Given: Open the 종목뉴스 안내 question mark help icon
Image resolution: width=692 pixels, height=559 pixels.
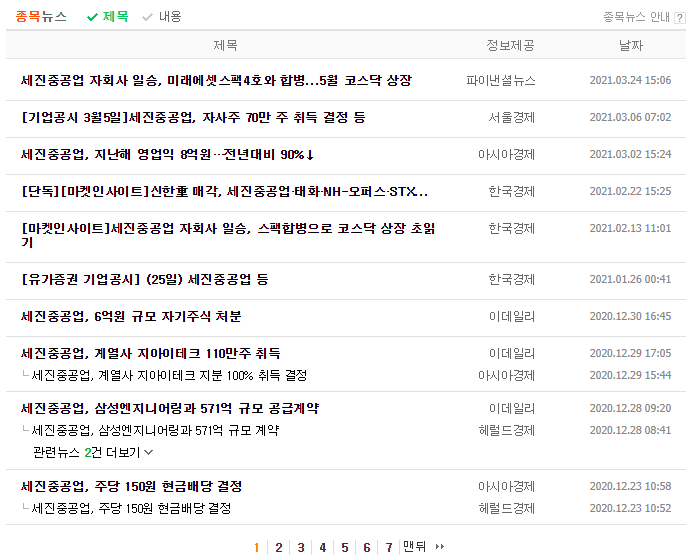Looking at the screenshot, I should click(x=680, y=18).
